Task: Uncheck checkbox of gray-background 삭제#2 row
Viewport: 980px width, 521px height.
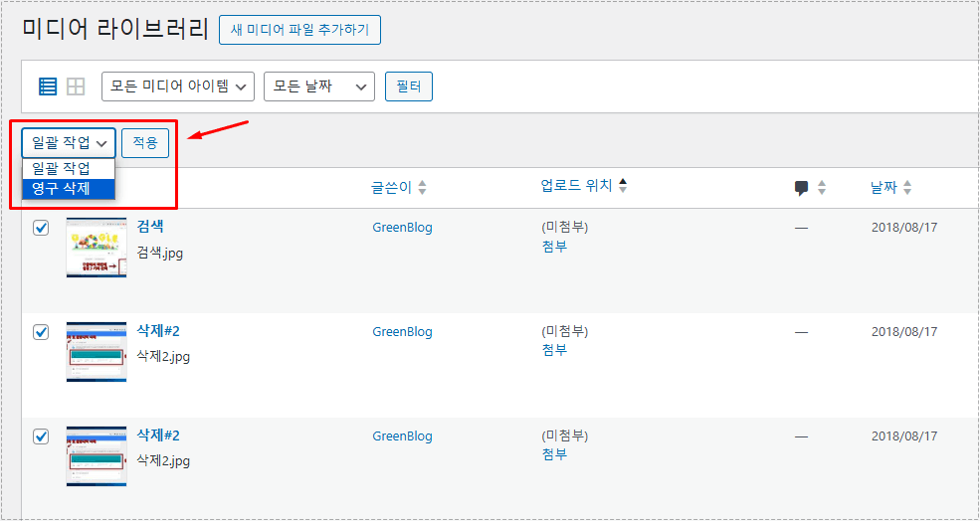Action: (41, 436)
